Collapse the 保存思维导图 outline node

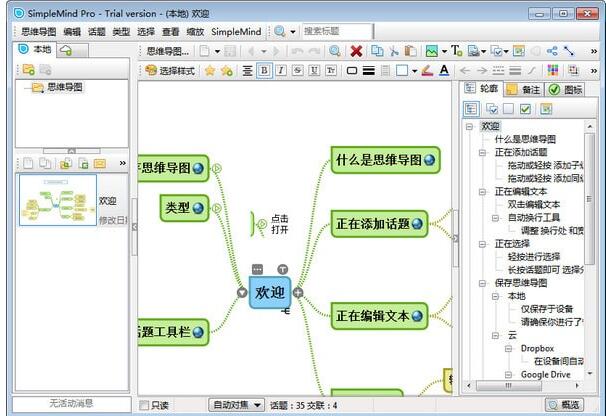(x=482, y=283)
